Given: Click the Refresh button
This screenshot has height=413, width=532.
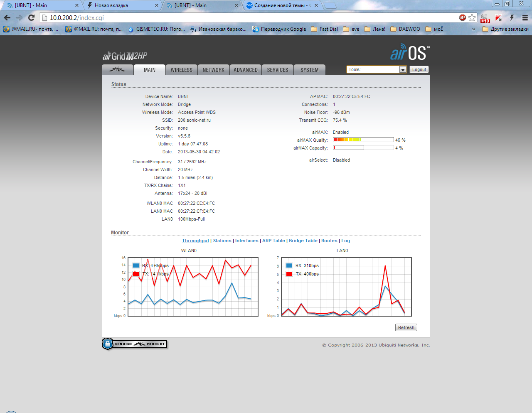Looking at the screenshot, I should point(406,327).
